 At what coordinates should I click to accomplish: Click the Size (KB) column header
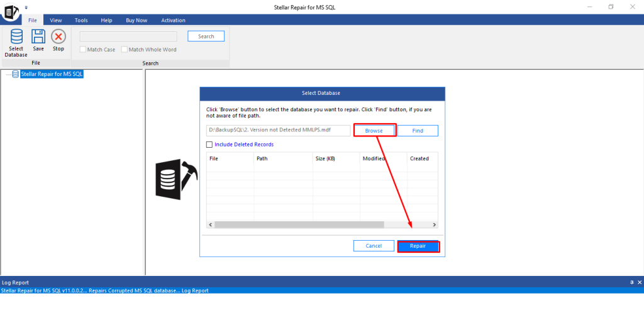pyautogui.click(x=336, y=158)
